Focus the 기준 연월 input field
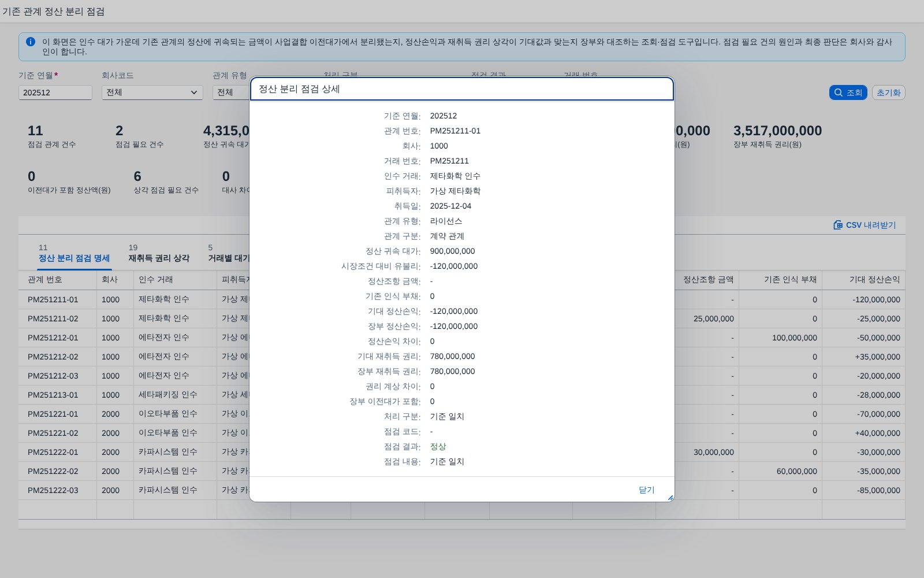The height and width of the screenshot is (578, 924). (x=55, y=92)
